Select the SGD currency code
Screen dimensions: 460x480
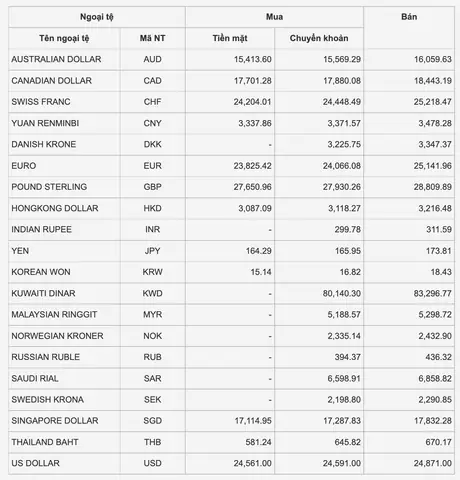coord(153,421)
